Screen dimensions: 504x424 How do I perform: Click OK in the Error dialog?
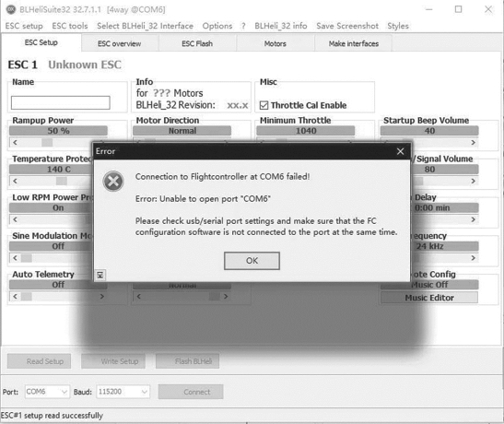(252, 261)
